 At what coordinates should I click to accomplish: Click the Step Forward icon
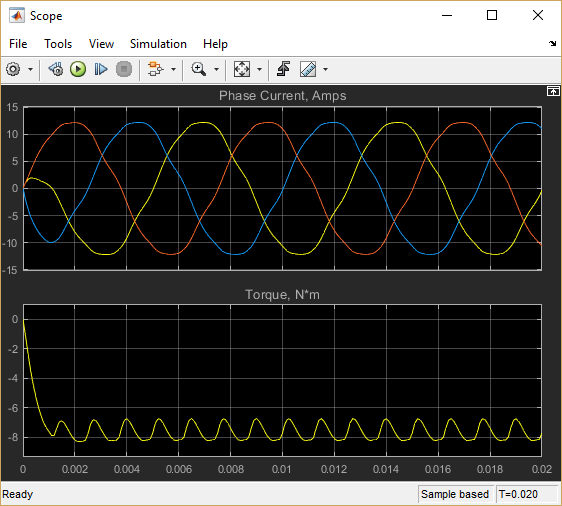coord(101,69)
